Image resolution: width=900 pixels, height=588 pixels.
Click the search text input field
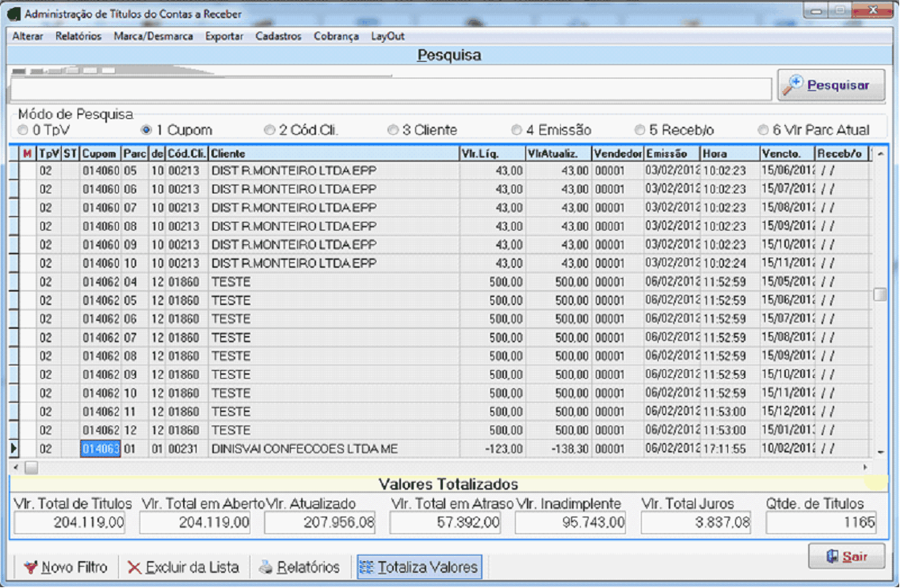pos(390,89)
